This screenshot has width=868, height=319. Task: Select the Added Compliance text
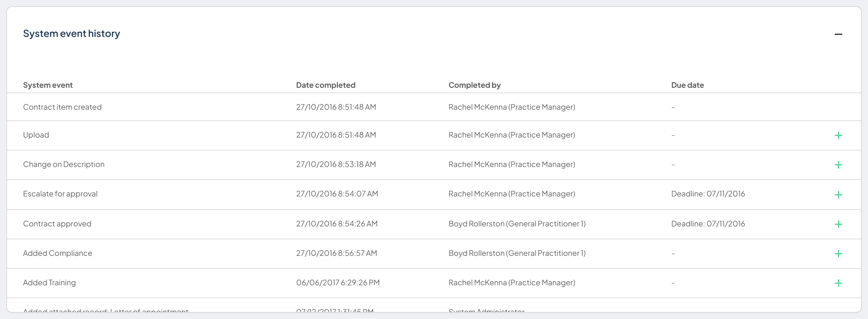(58, 253)
